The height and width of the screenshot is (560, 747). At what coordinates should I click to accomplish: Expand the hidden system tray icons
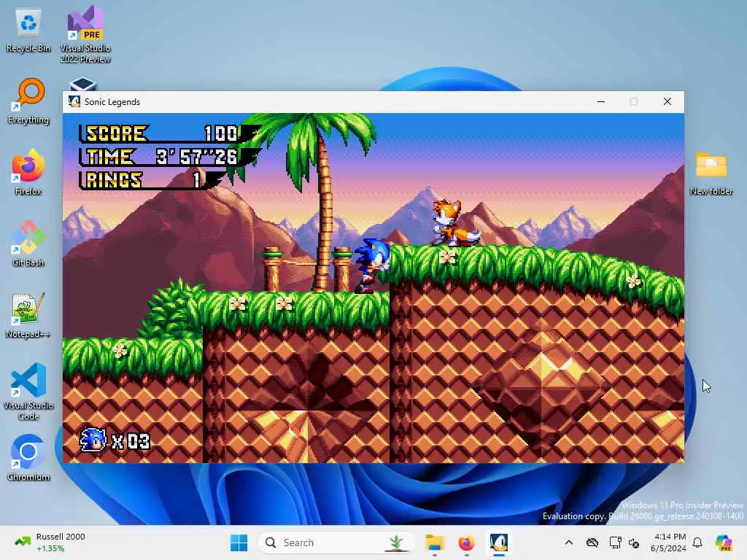(569, 542)
